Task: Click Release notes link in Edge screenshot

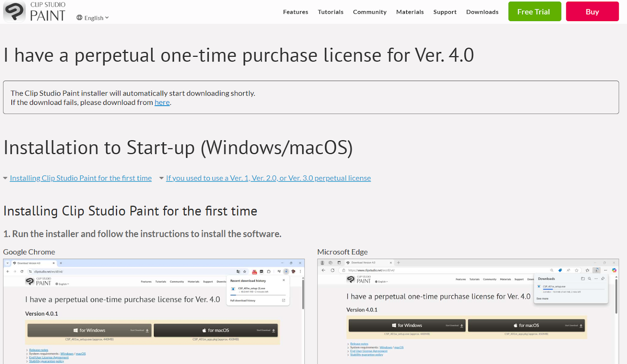Action: pyautogui.click(x=359, y=344)
